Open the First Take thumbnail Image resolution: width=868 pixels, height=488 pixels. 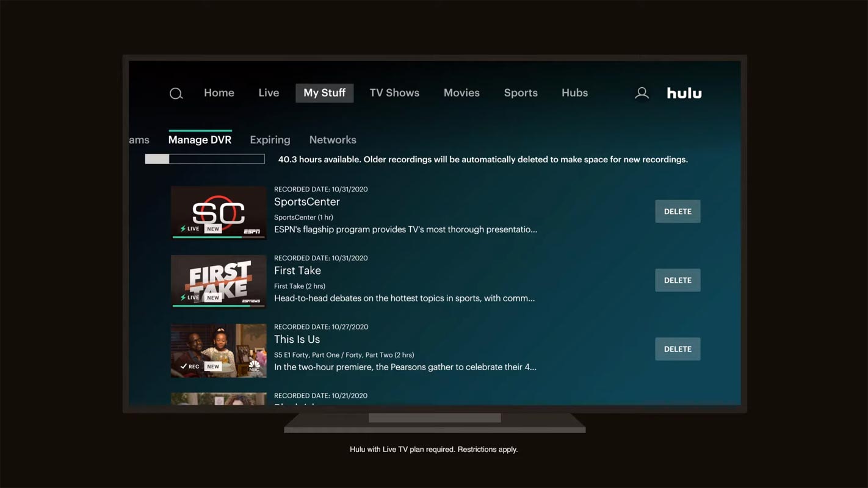click(x=219, y=281)
